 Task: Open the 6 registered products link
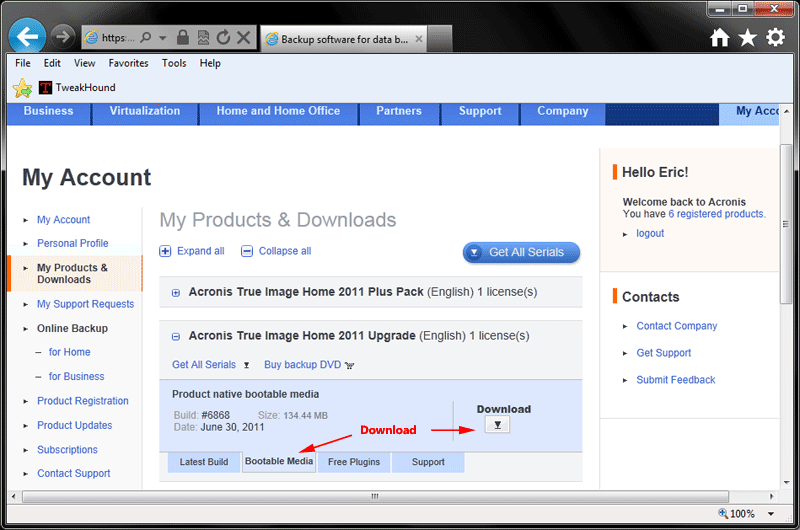[x=717, y=214]
